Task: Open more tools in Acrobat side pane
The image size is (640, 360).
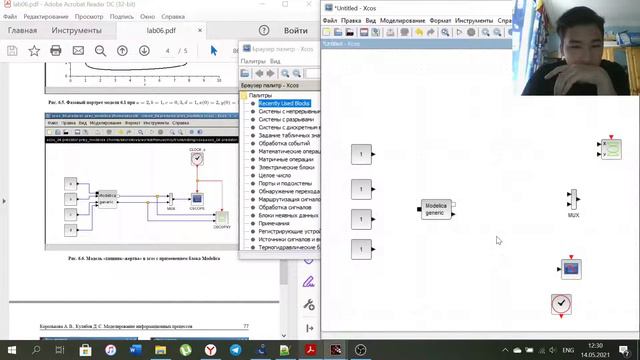Action: tap(309, 304)
